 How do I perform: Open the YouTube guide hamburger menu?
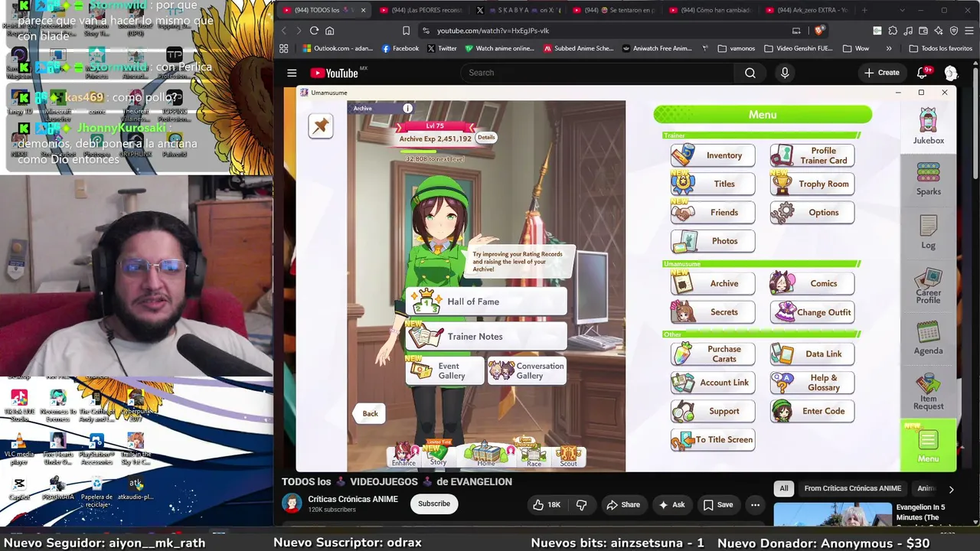292,73
